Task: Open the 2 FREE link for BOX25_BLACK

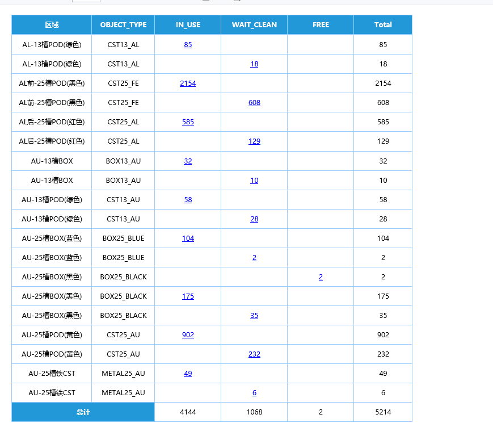Action: coord(321,277)
